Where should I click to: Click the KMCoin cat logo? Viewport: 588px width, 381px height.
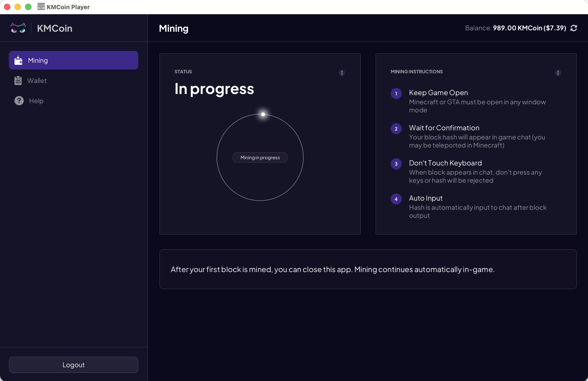[x=18, y=28]
